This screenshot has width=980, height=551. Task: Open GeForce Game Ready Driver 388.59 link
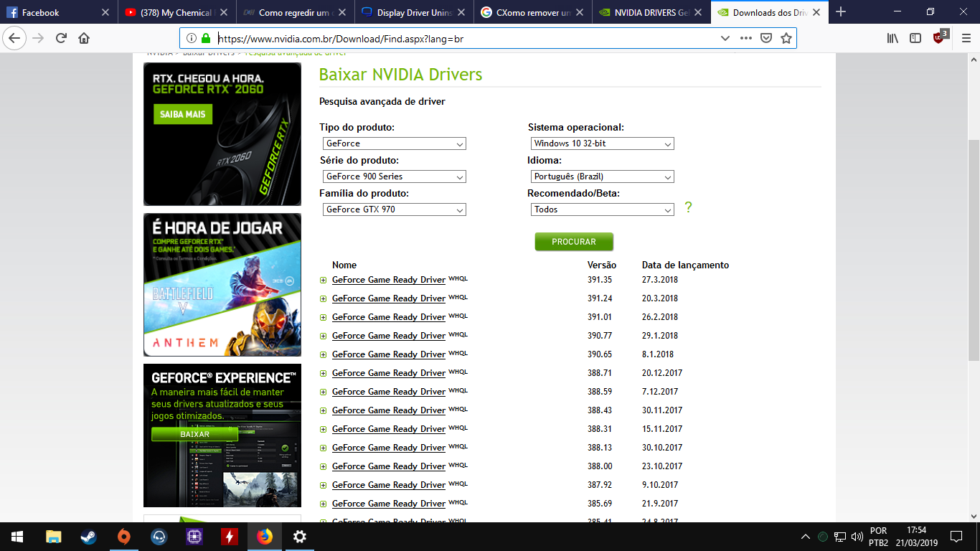(x=389, y=392)
